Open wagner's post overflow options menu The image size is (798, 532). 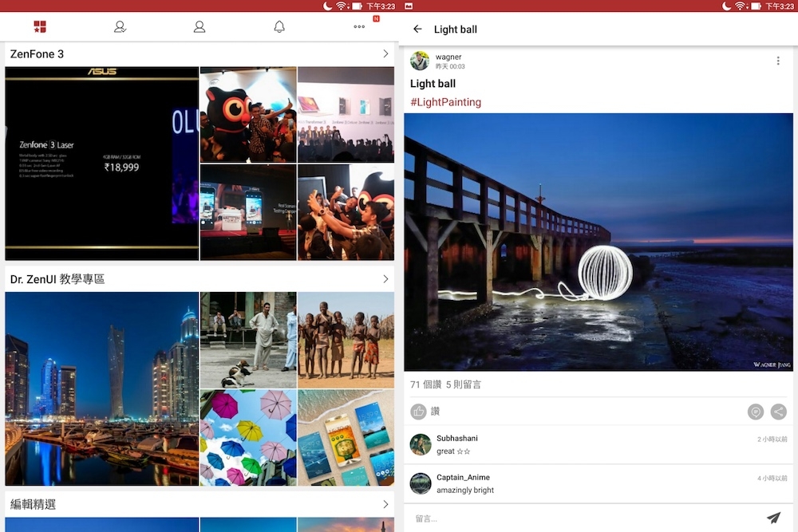(778, 61)
